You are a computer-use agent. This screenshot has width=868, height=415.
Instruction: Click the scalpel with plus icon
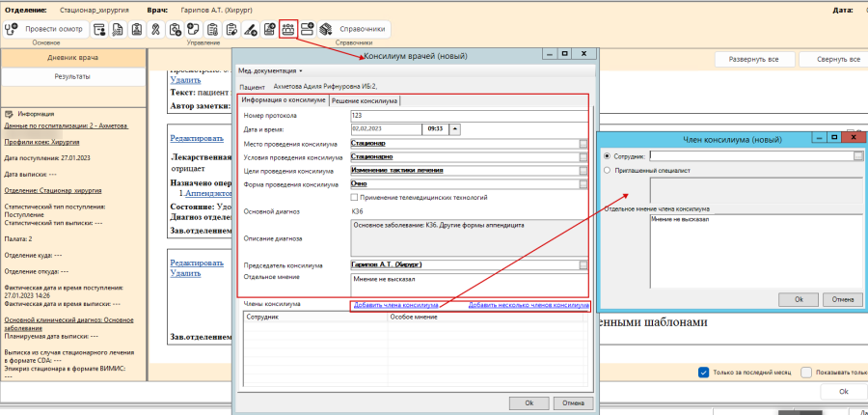(250, 29)
